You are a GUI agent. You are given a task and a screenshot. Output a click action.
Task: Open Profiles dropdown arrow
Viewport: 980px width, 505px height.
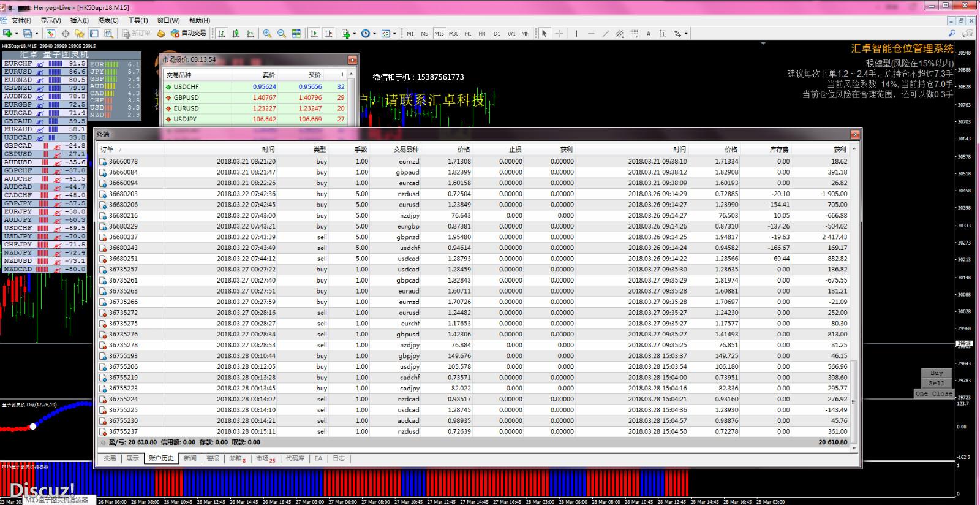click(37, 34)
